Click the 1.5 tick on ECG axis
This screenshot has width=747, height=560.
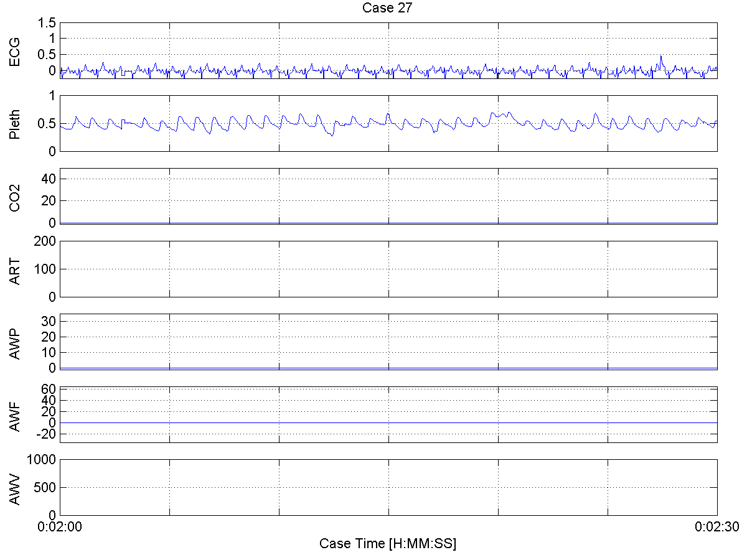coord(47,23)
